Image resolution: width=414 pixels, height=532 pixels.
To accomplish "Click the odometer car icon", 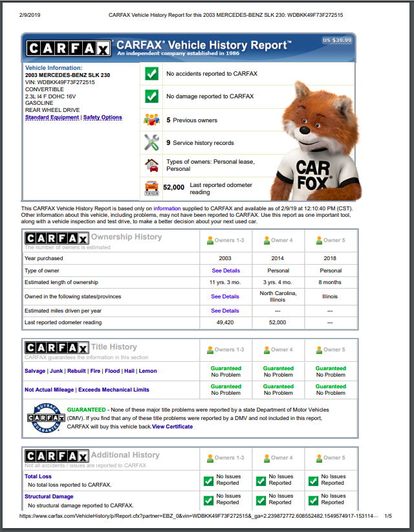I will point(151,188).
